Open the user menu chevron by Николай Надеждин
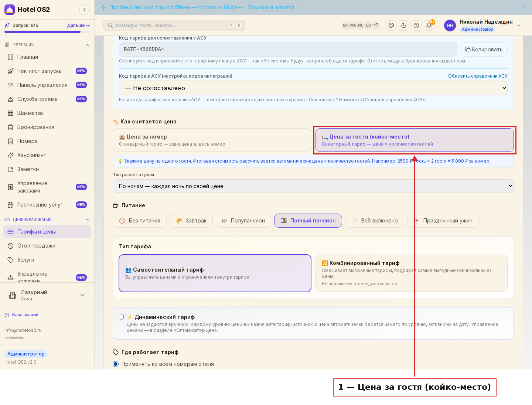Image resolution: width=532 pixels, height=405 pixels. tap(519, 25)
